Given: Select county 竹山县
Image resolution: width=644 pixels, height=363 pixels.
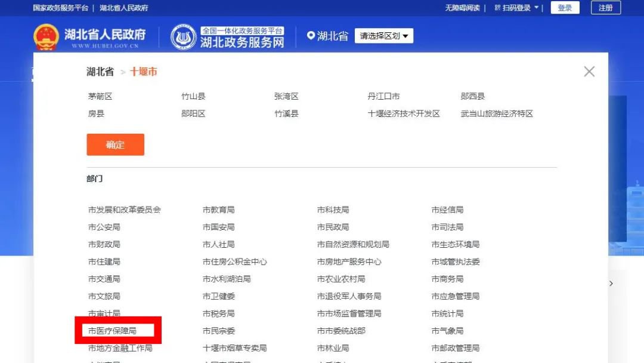Looking at the screenshot, I should tap(193, 96).
